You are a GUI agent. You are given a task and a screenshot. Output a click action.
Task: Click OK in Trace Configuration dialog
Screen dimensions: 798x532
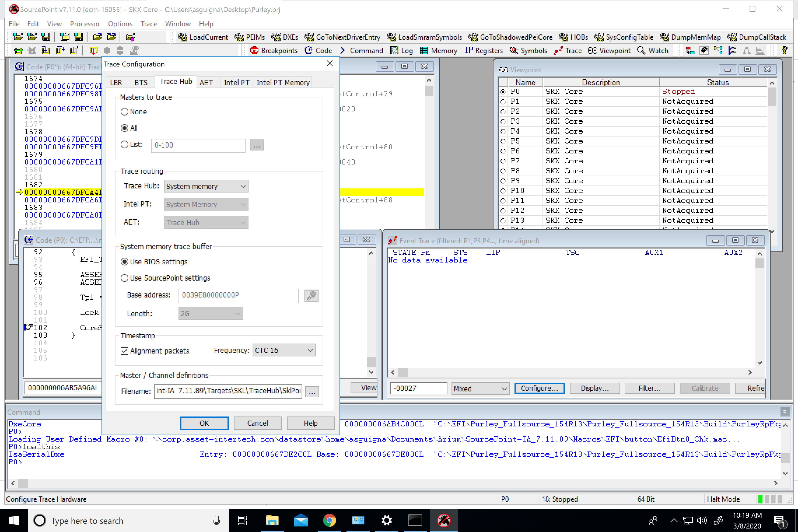[x=204, y=423]
